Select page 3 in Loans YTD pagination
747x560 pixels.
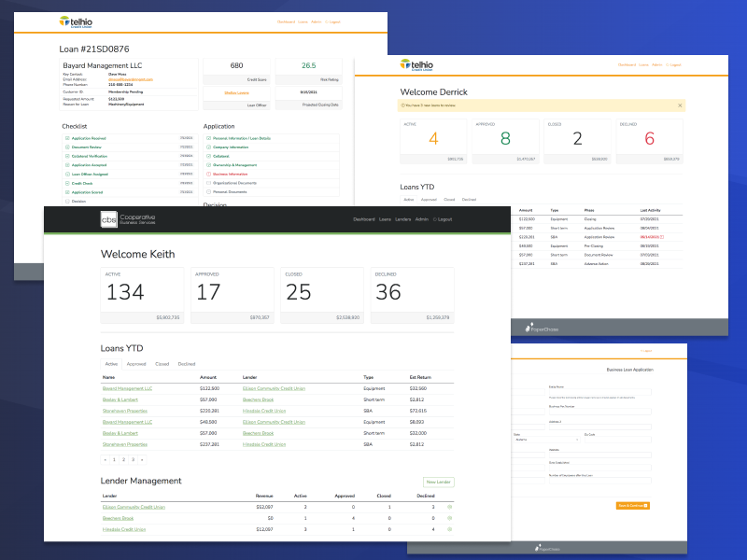coord(133,459)
